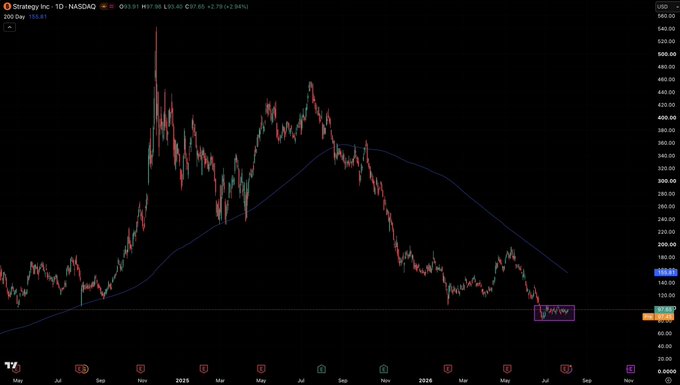Click the 2026 year label on time axis
This screenshot has width=680, height=385.
pyautogui.click(x=425, y=380)
